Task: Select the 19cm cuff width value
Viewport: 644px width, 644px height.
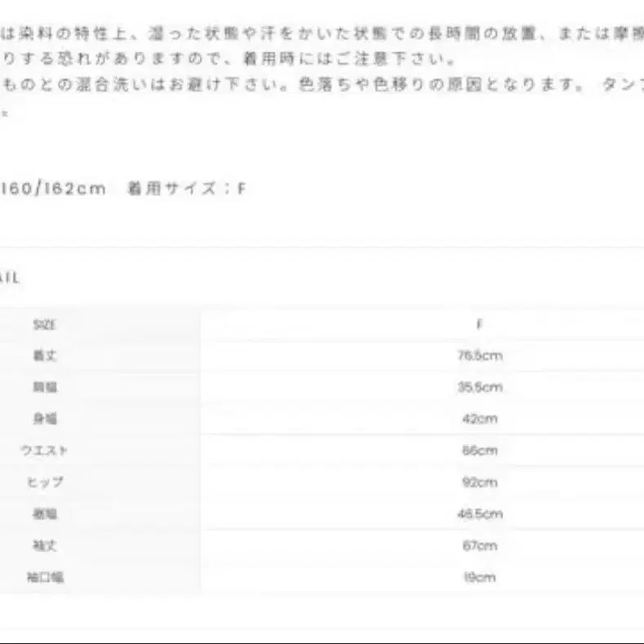Action: point(480,577)
